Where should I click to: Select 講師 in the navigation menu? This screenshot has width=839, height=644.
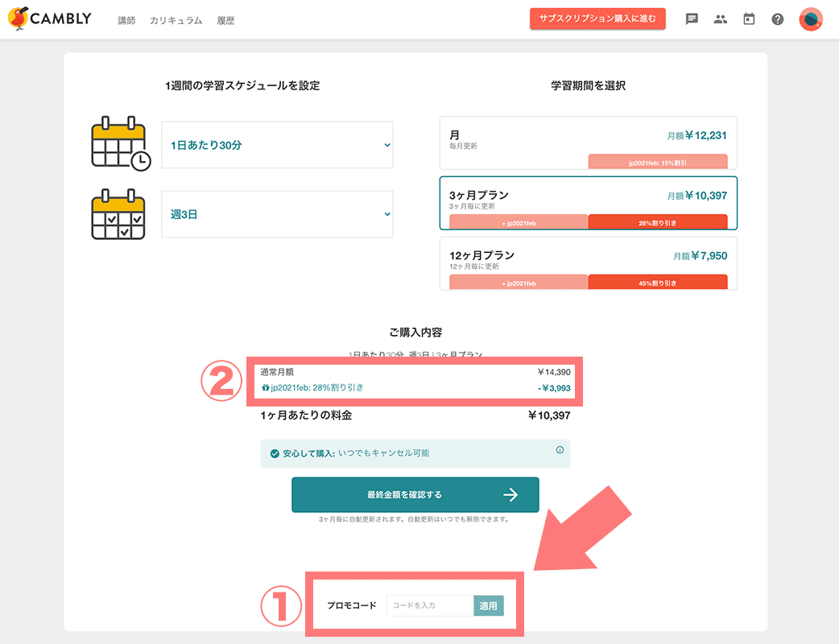pos(126,20)
